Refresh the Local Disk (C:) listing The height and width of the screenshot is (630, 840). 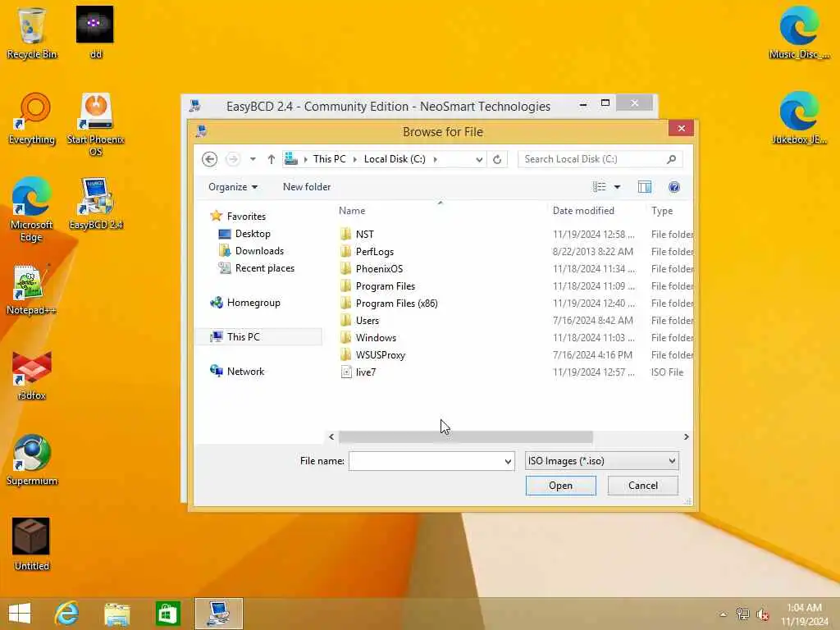tap(497, 159)
